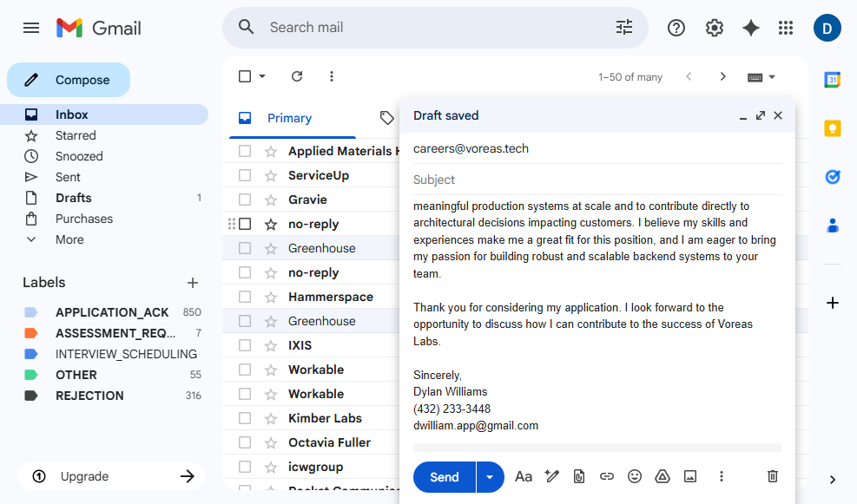This screenshot has height=504, width=857.
Task: Click into the Subject field
Action: click(596, 180)
